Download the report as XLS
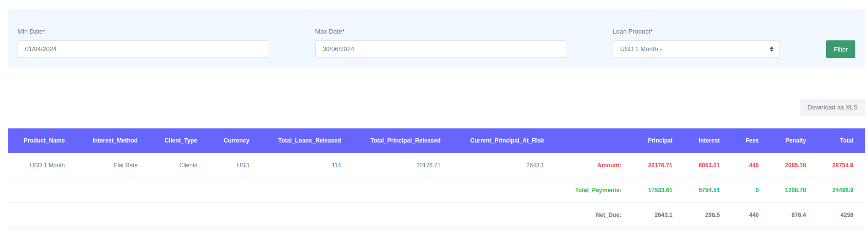This screenshot has width=868, height=233. point(832,108)
